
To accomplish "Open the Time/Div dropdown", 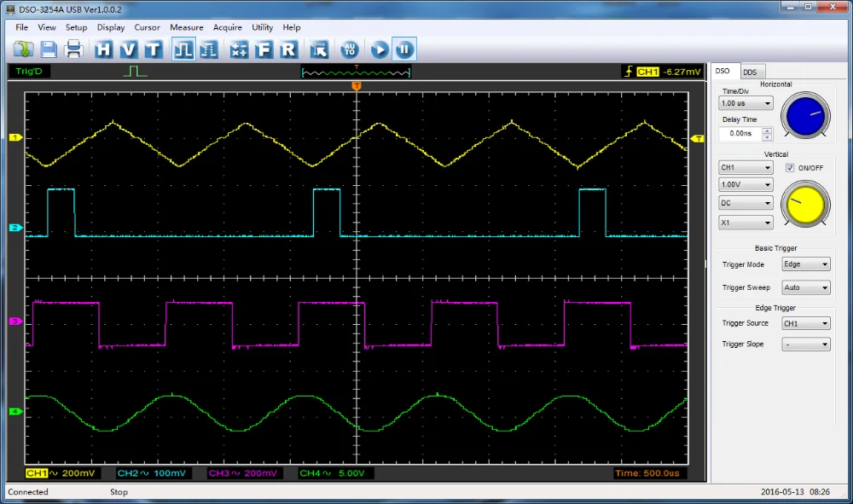I will (746, 103).
